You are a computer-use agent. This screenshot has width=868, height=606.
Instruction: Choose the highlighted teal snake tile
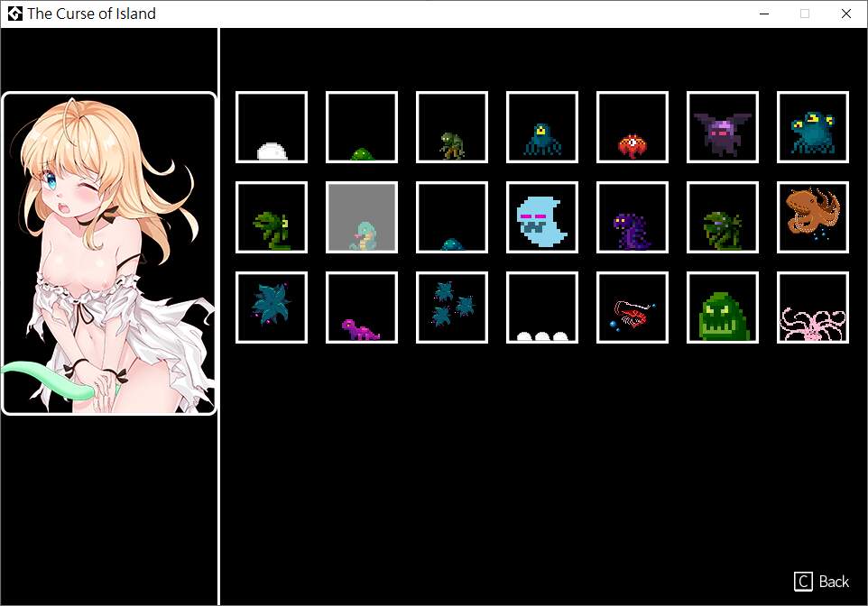tap(362, 217)
